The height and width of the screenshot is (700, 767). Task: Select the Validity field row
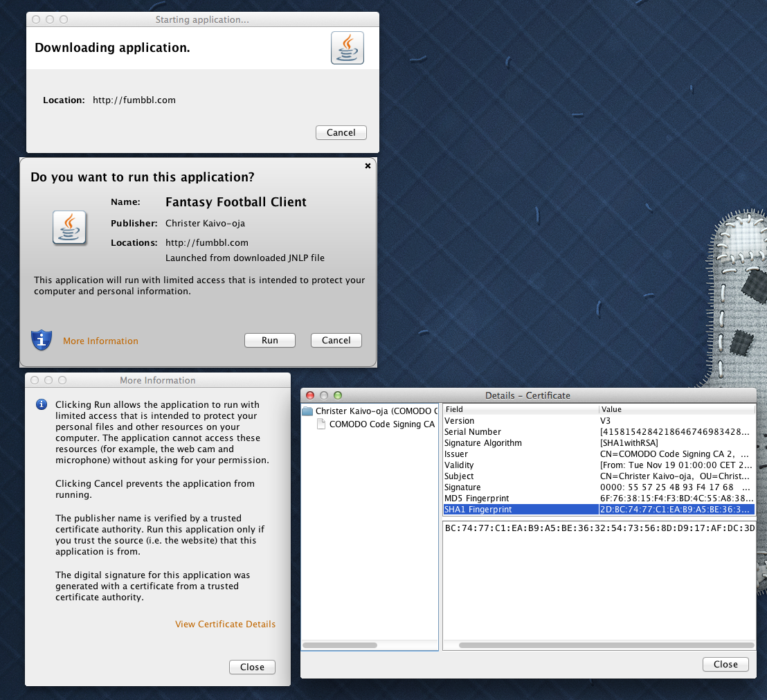point(599,465)
